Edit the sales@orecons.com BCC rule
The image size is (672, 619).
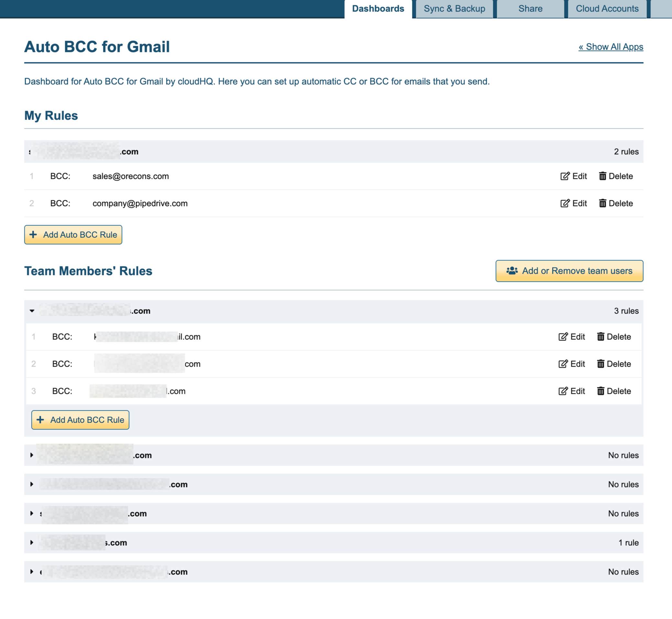[x=573, y=176]
